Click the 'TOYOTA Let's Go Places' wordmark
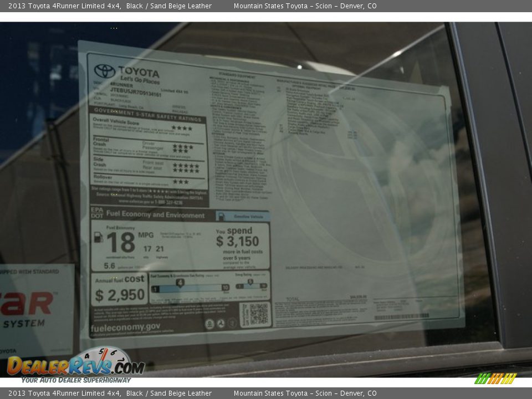This screenshot has height=399, width=532. tap(139, 75)
